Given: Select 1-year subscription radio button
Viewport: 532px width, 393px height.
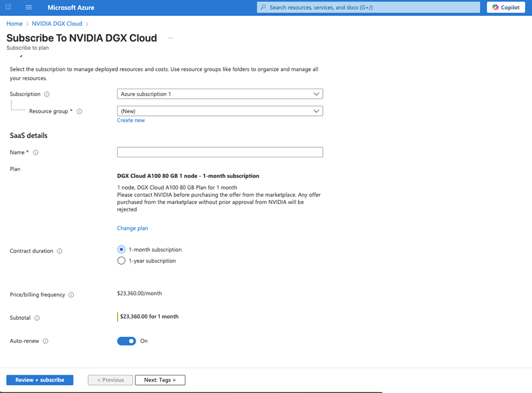Looking at the screenshot, I should [x=121, y=261].
